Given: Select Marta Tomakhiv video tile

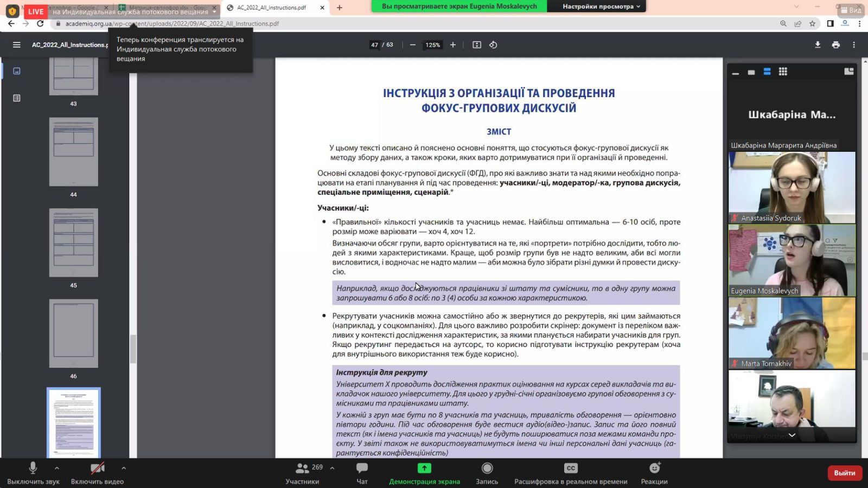Looking at the screenshot, I should pyautogui.click(x=792, y=333).
